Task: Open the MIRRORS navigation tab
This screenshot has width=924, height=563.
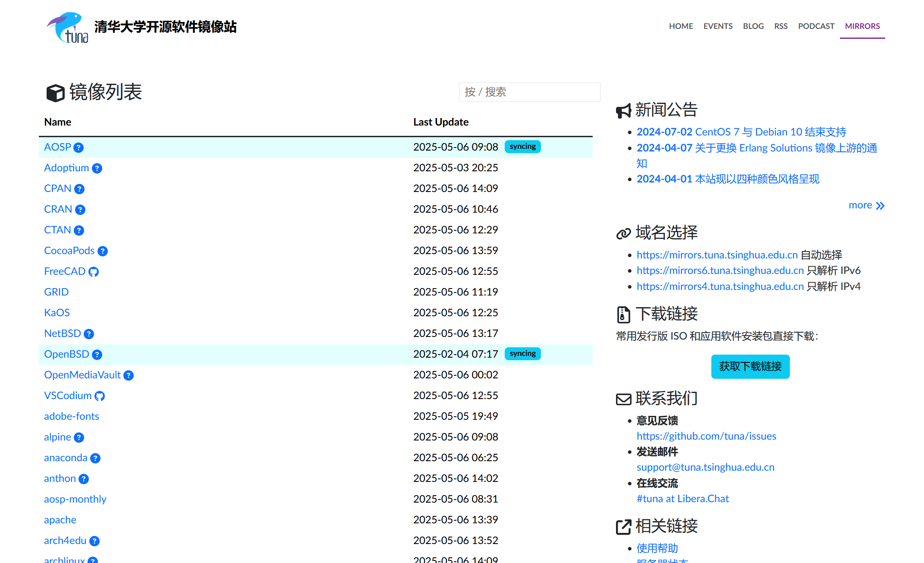Action: 862,26
